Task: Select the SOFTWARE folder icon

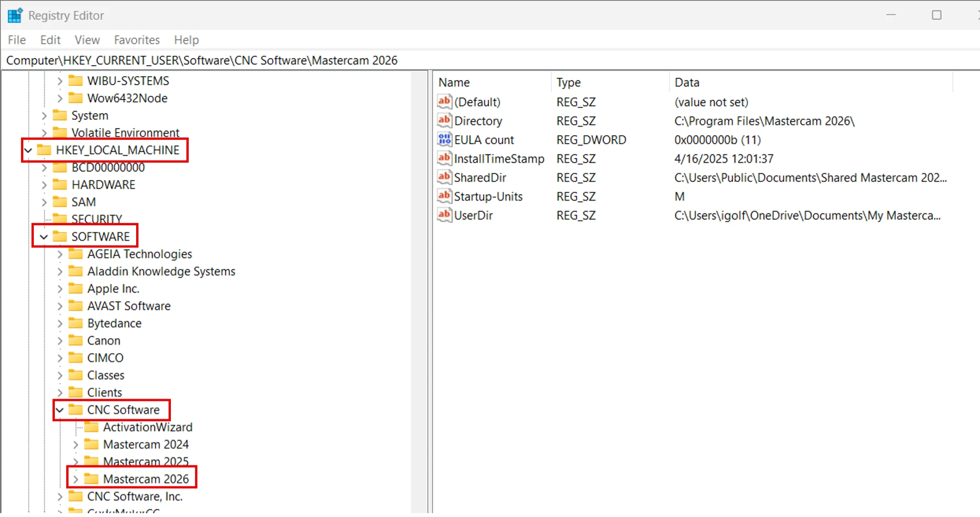Action: tap(60, 236)
